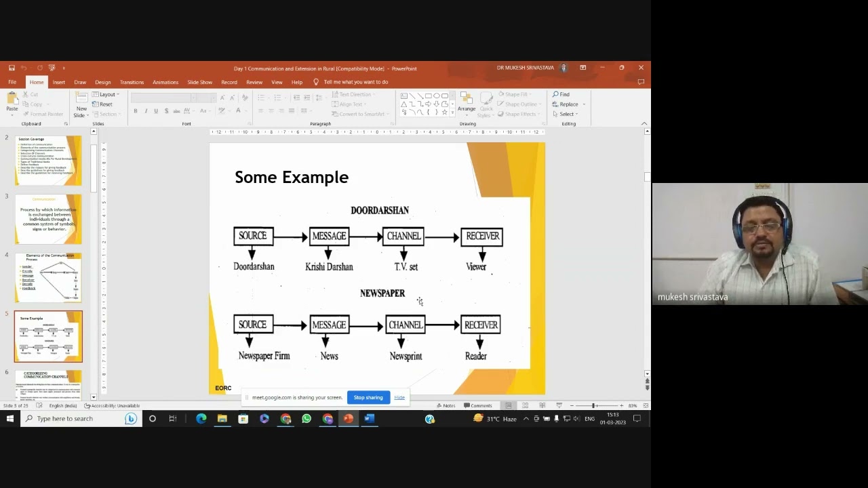Image resolution: width=868 pixels, height=488 pixels.
Task: Open File Explorer from taskbar
Action: (x=222, y=418)
